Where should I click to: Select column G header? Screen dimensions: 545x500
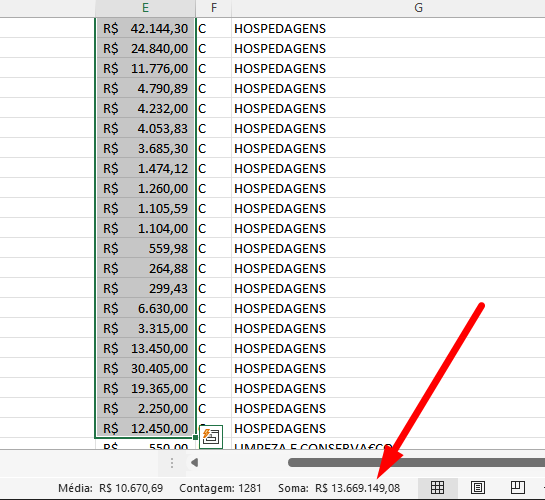point(418,8)
